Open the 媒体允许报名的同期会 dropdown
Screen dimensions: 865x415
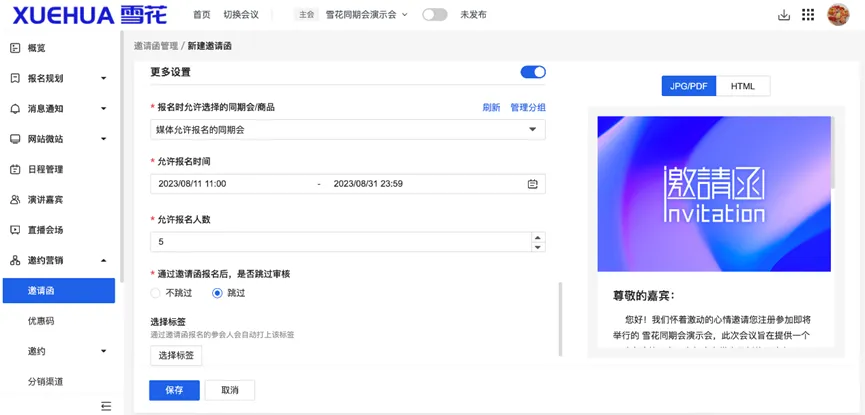pos(347,129)
